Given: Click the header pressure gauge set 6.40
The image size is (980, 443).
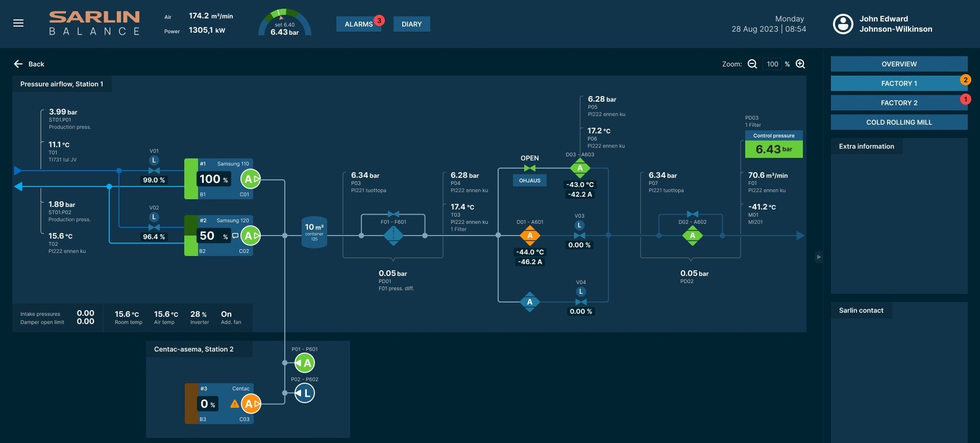Looking at the screenshot, I should point(284,24).
